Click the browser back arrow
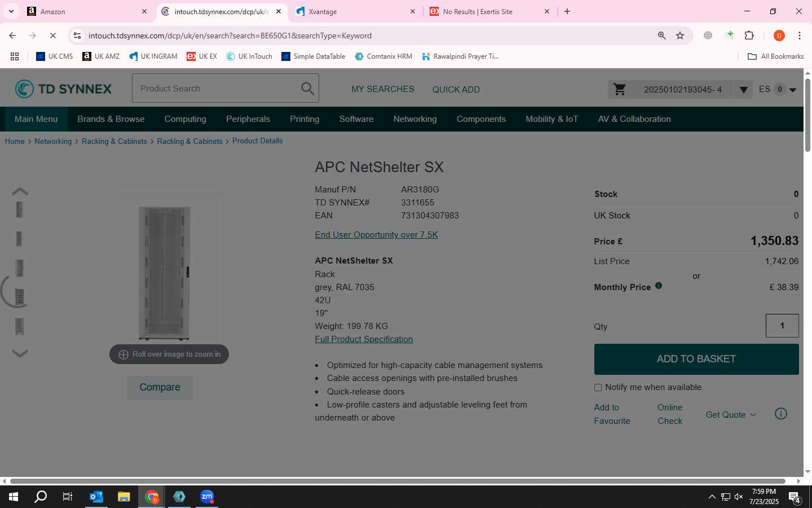The width and height of the screenshot is (812, 508). pos(12,36)
